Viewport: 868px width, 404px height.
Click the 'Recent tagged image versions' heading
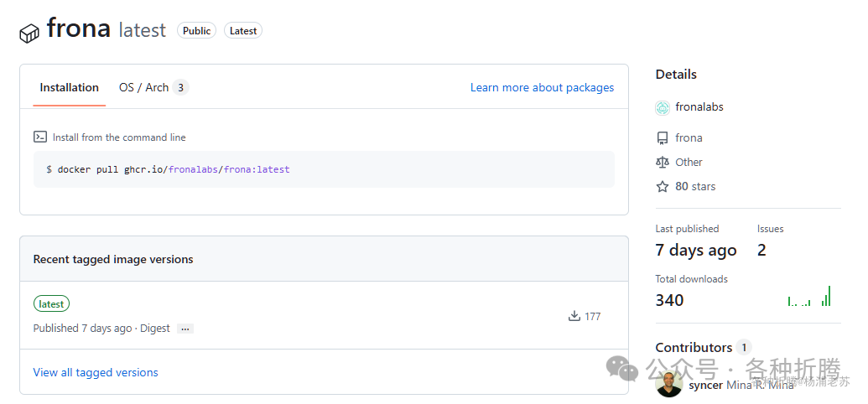tap(113, 259)
